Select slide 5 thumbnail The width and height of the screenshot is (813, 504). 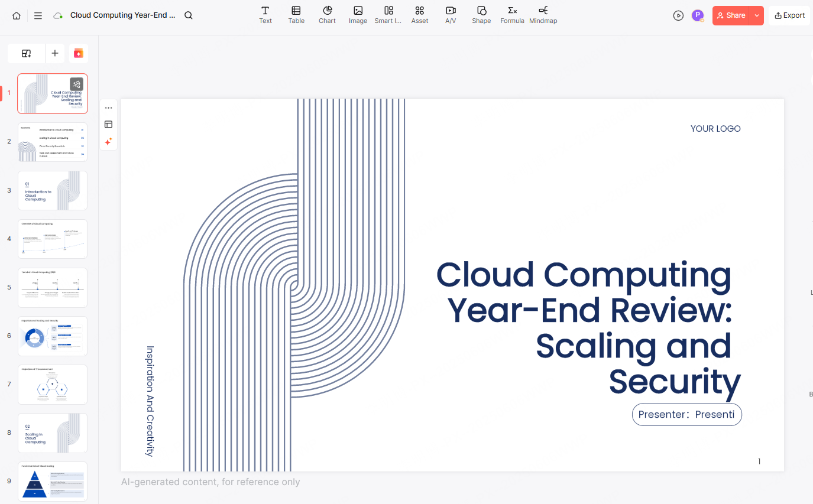click(53, 287)
